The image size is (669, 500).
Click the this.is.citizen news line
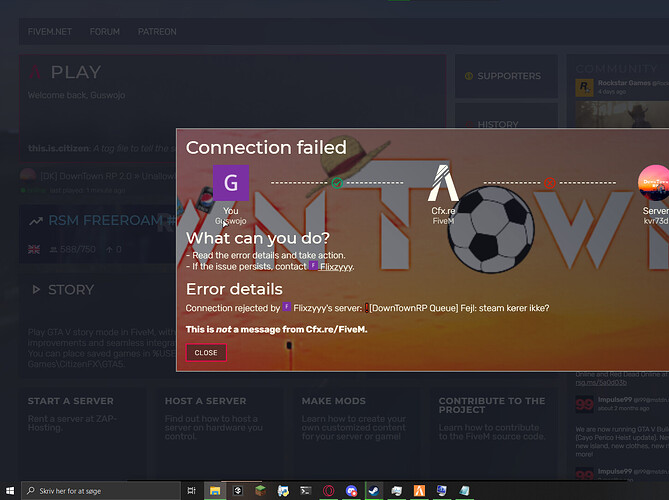point(102,148)
